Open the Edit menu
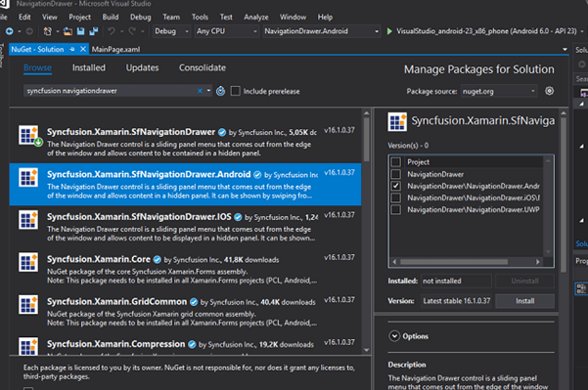Screen dimensions: 588x390 (x=24, y=18)
